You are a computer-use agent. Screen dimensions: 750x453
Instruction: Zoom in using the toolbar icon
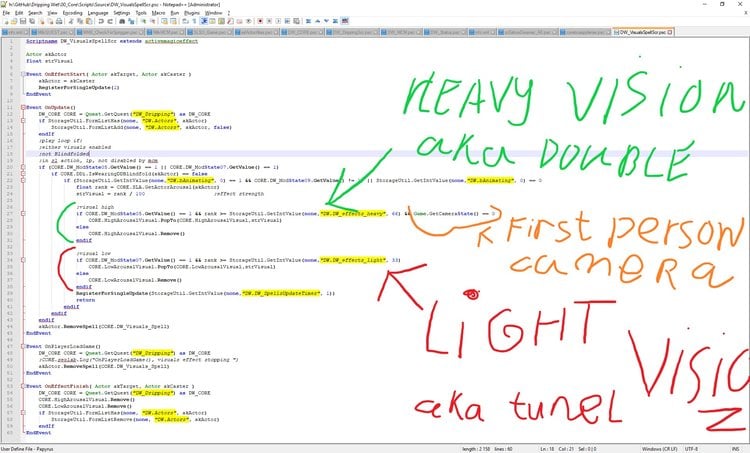[x=143, y=21]
